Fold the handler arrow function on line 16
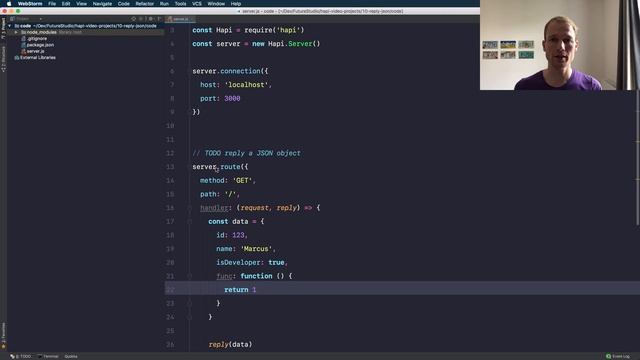This screenshot has width=640, height=360. coord(190,208)
